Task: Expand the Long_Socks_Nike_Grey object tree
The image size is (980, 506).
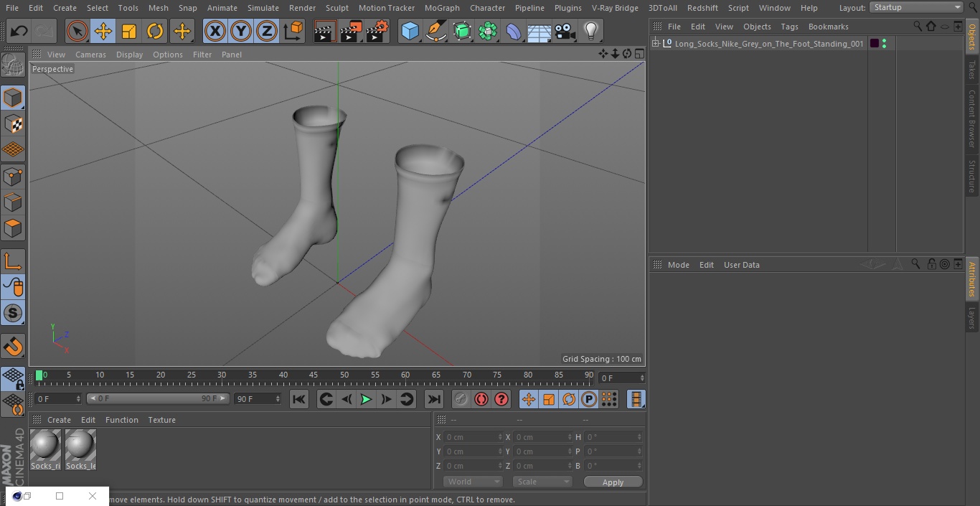Action: [x=655, y=44]
